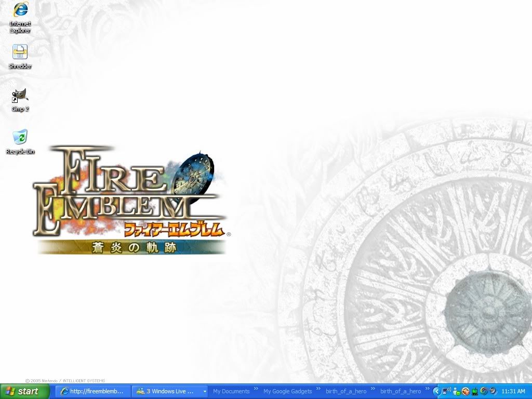Select the Shredder desktop shortcut
This screenshot has width=532, height=399.
(20, 52)
